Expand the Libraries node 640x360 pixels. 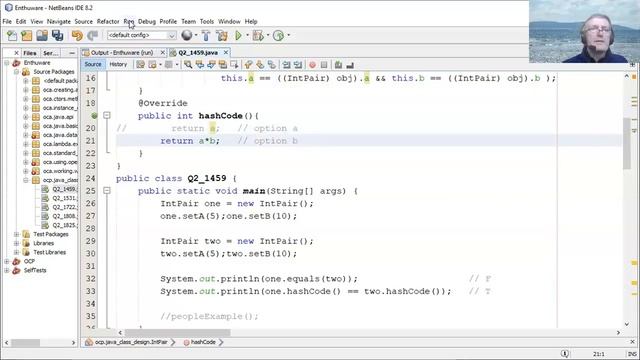(x=16, y=243)
